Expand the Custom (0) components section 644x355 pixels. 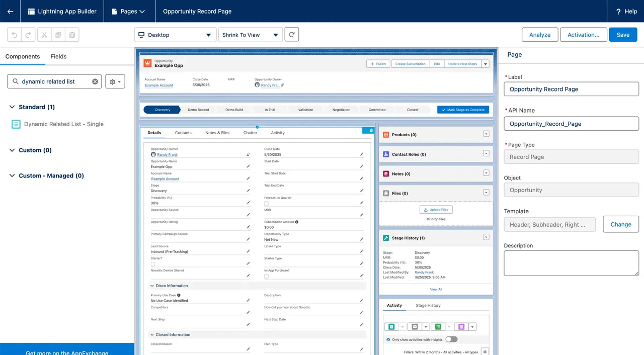pyautogui.click(x=13, y=150)
